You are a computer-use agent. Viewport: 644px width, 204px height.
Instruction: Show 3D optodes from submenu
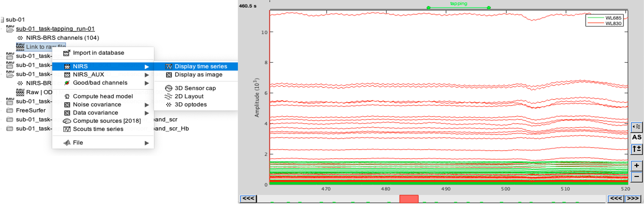(191, 105)
